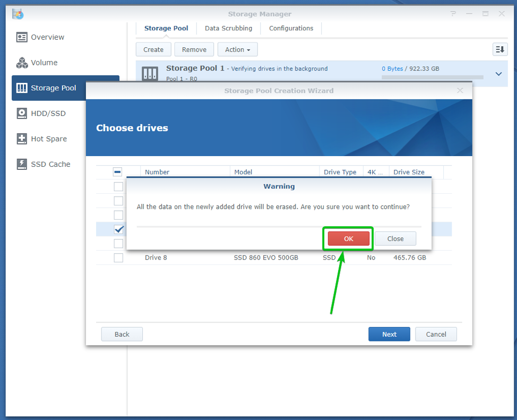The image size is (517, 420).
Task: Click Back in the wizard
Action: point(122,334)
